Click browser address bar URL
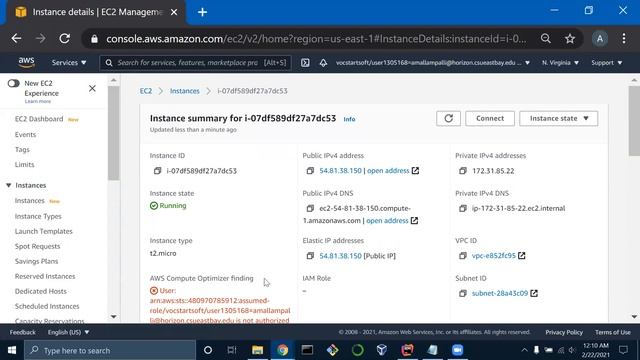Viewport: 640px width, 360px height. pos(316,39)
